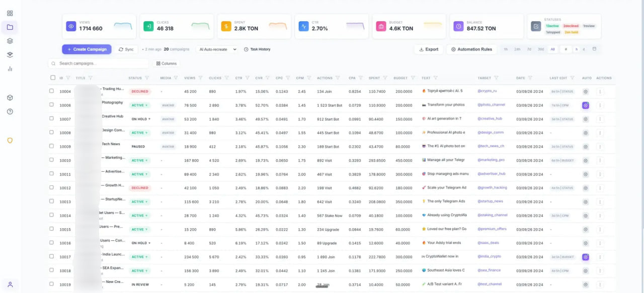Select the 7d time range tab
This screenshot has width=644, height=293.
click(529, 49)
